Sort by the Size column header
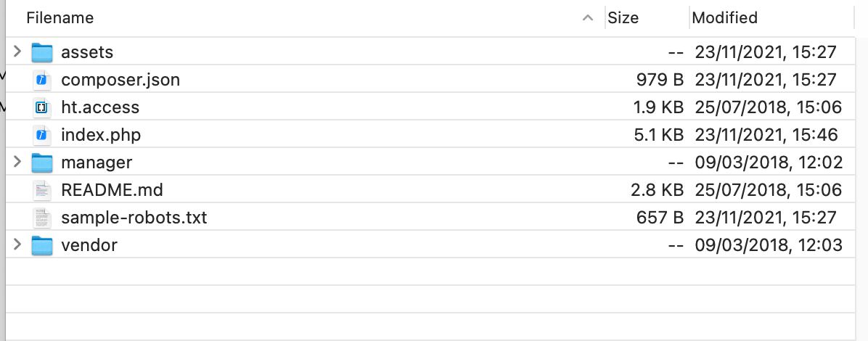 coord(623,17)
